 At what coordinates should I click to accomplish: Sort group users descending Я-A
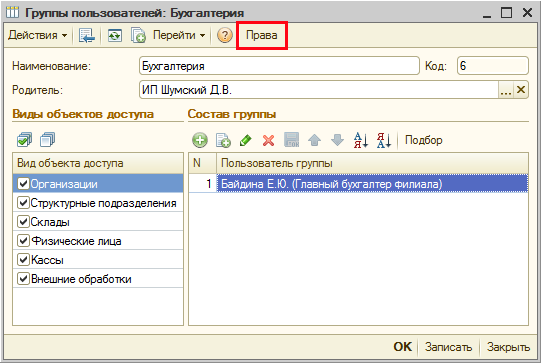(x=384, y=140)
